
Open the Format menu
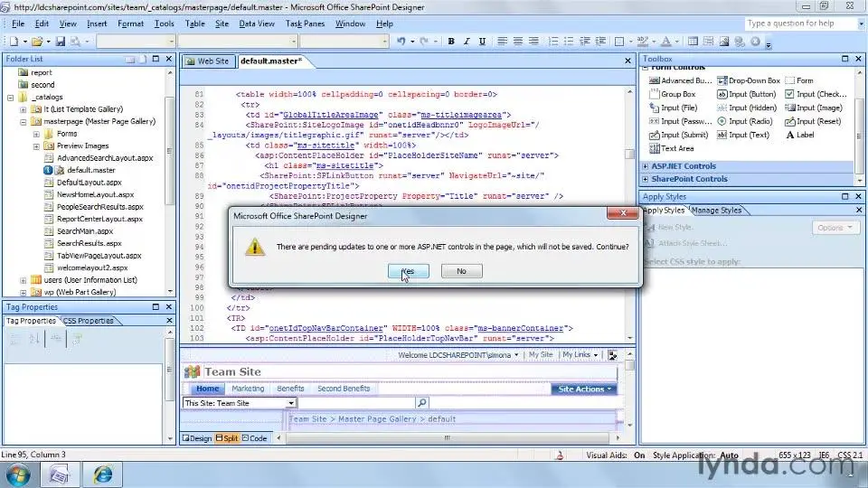click(x=130, y=23)
